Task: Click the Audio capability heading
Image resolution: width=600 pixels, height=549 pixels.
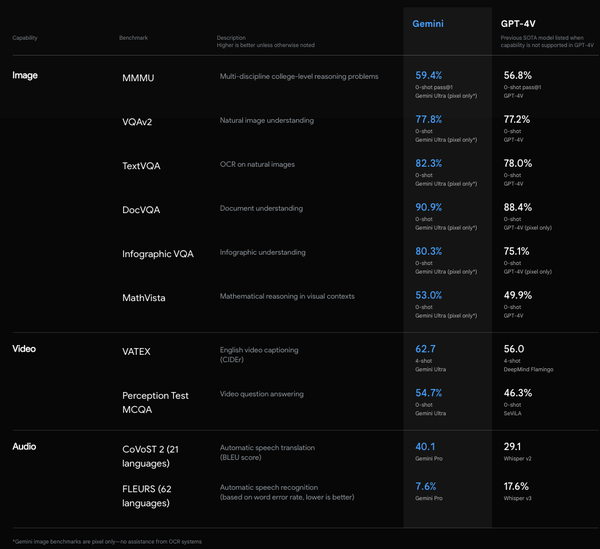Action: [24, 446]
